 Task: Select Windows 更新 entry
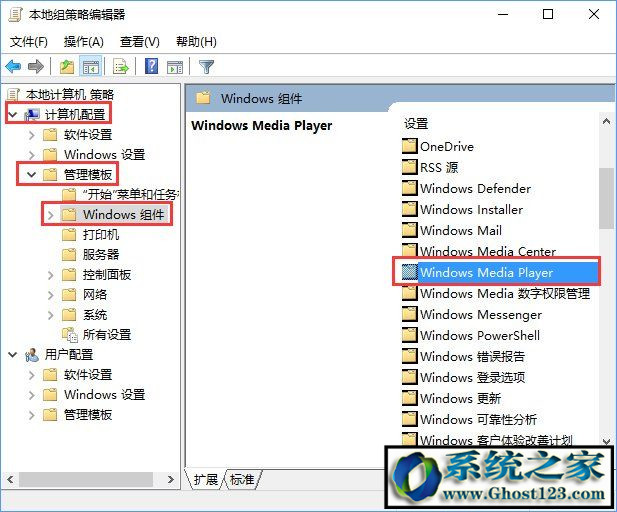coord(460,398)
